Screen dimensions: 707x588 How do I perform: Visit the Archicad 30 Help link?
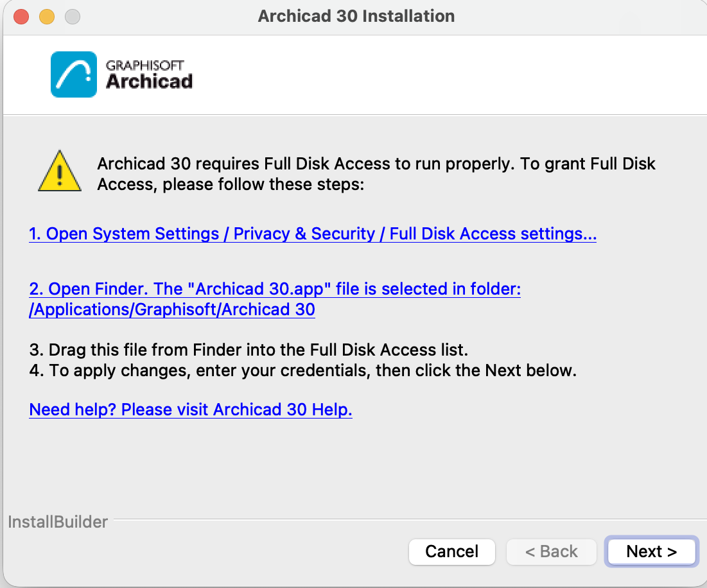coord(190,410)
